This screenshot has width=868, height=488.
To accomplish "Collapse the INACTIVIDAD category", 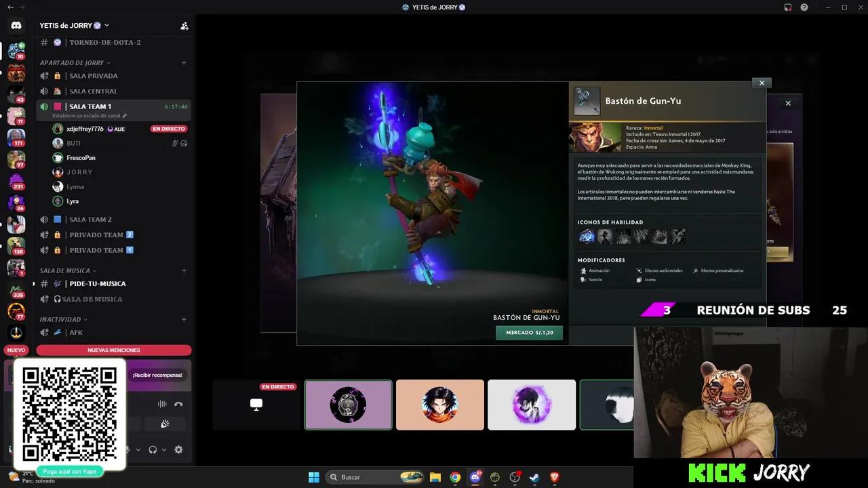I will coord(63,319).
